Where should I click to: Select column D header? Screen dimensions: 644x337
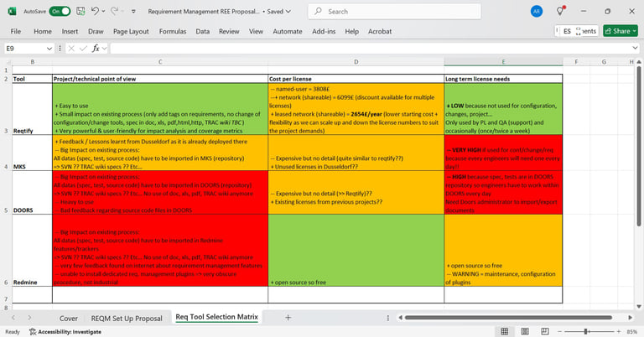pyautogui.click(x=356, y=62)
